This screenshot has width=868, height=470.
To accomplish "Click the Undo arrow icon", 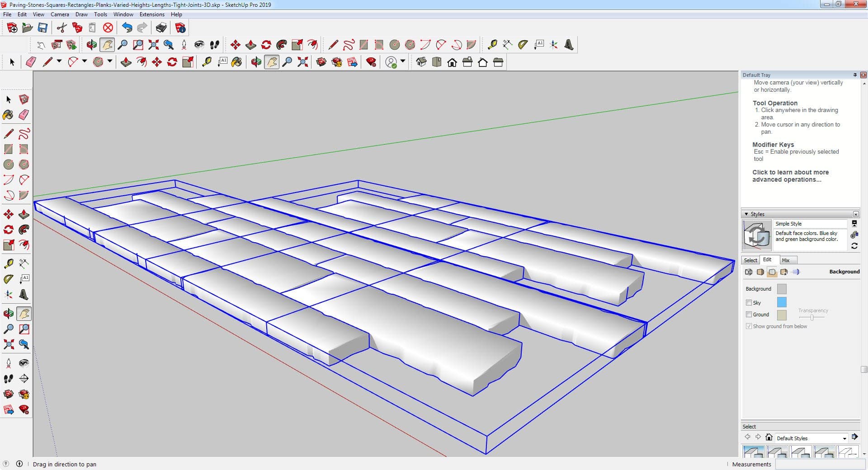I will [127, 28].
